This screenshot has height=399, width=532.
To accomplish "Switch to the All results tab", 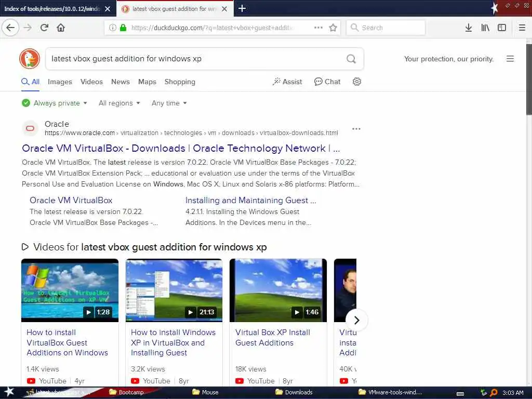I will (30, 82).
